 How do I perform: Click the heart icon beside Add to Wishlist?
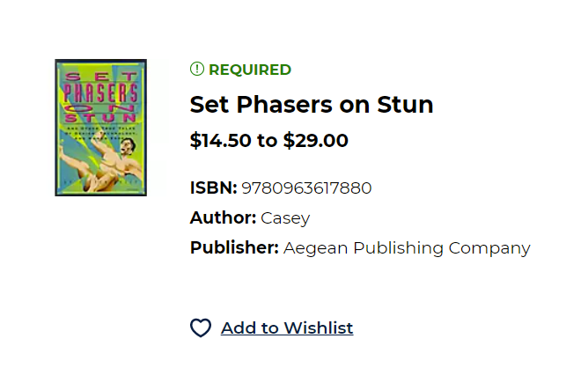tap(201, 328)
